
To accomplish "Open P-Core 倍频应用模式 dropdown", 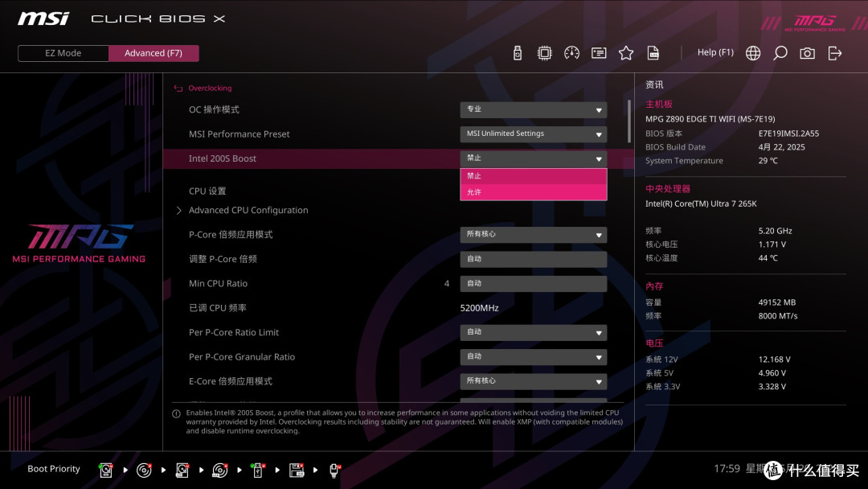I will click(533, 235).
